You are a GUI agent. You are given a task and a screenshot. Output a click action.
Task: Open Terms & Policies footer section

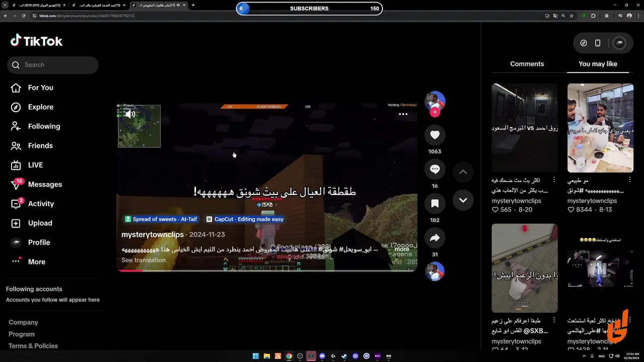tap(33, 346)
